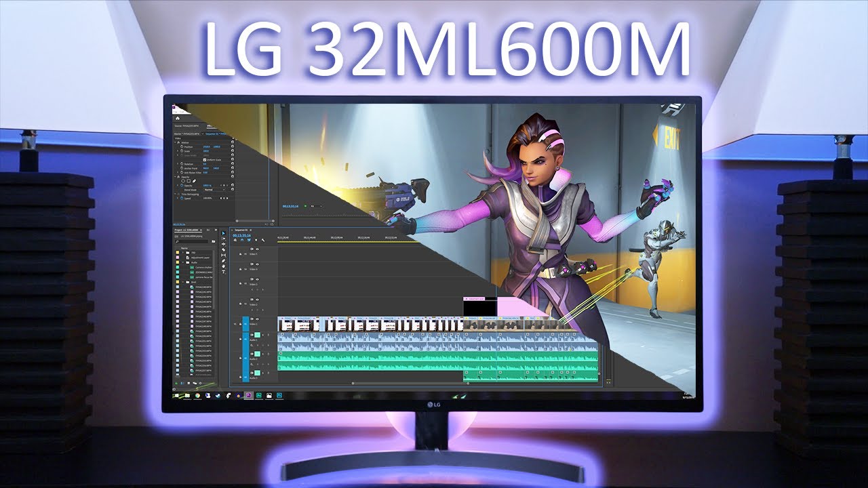Collapse the Opacity effect group

coord(175,177)
